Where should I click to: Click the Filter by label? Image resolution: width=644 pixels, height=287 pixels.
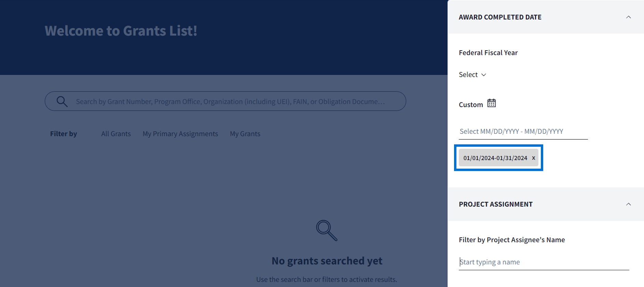64,134
